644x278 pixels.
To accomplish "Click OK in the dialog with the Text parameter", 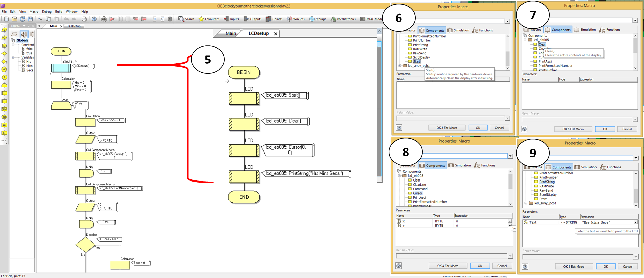I will coord(606,266).
